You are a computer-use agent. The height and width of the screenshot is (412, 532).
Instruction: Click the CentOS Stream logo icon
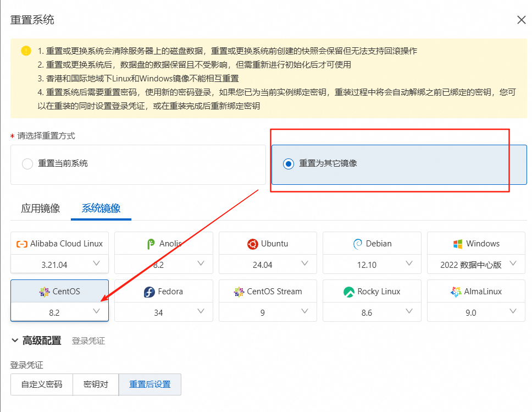pyautogui.click(x=239, y=292)
